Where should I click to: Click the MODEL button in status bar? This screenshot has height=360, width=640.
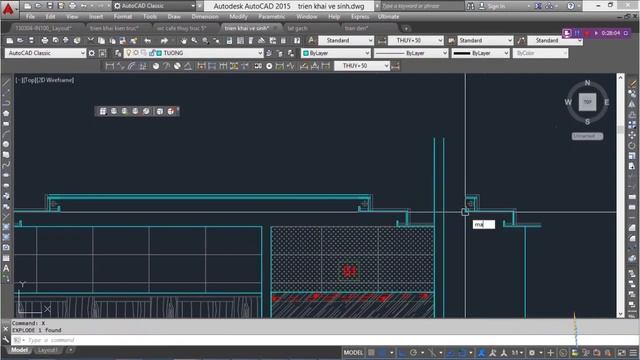click(x=353, y=353)
